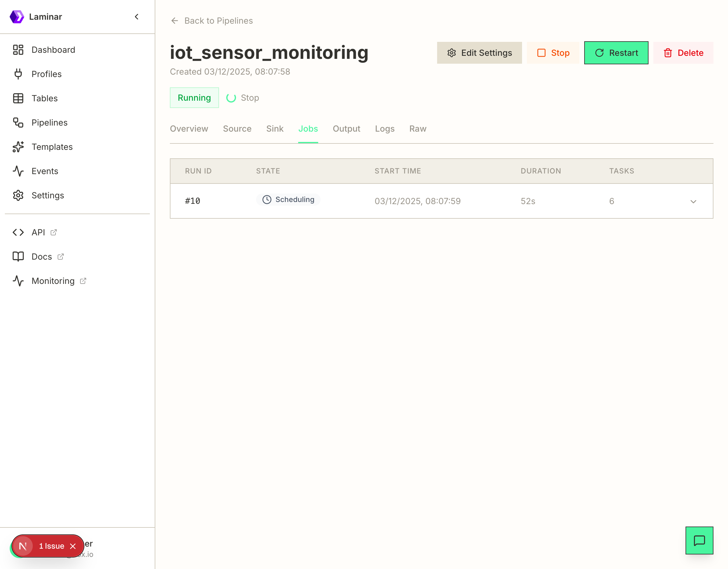Expand job run #10 row chevron

pos(693,201)
